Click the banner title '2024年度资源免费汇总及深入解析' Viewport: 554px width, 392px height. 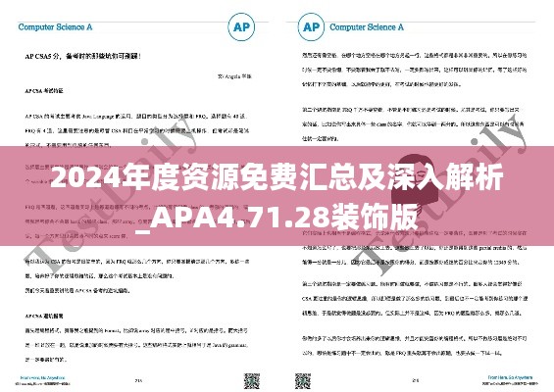tap(277, 177)
